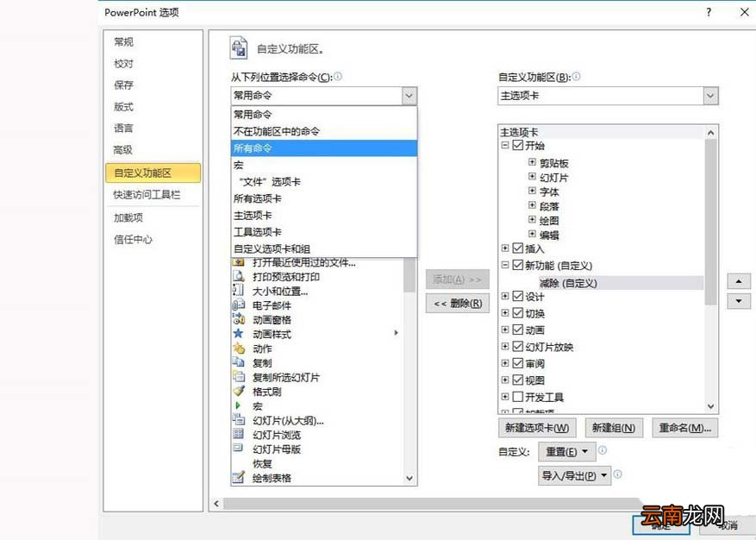Collapse the 新功能 (自定义) node
The image size is (756, 540).
click(505, 265)
